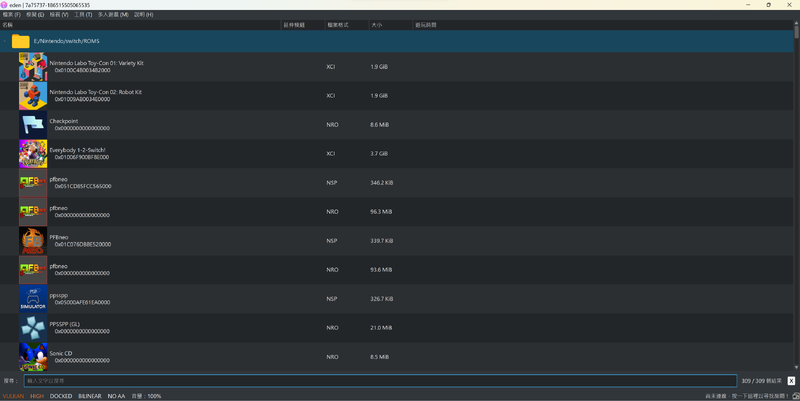Click multiplayer status message in status bar
This screenshot has height=401, width=800.
click(748, 396)
